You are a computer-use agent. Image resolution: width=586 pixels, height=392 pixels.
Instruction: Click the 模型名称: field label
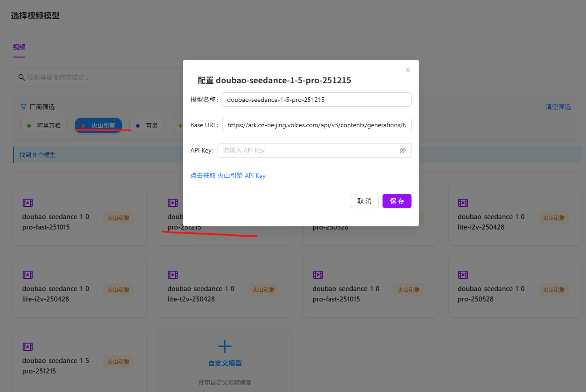point(205,100)
